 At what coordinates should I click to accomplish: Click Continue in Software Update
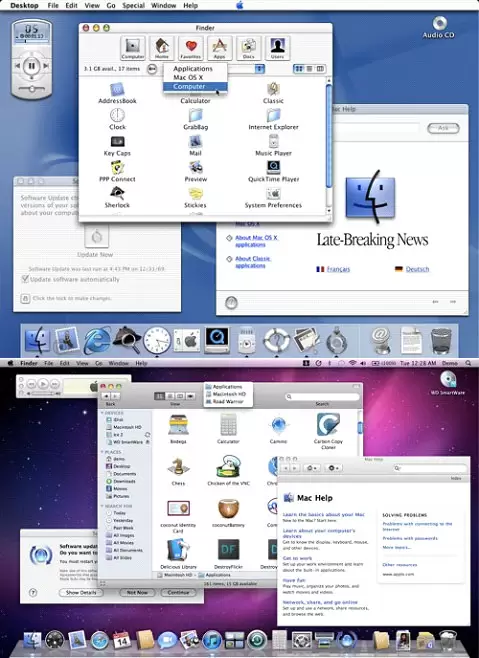(178, 593)
